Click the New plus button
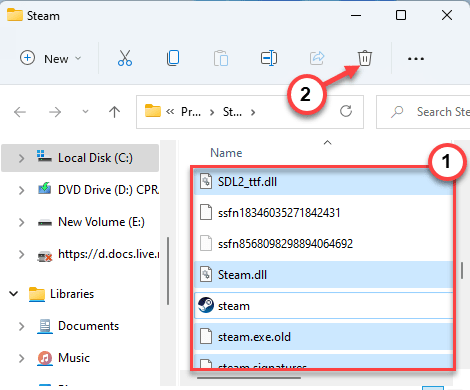 (51, 58)
